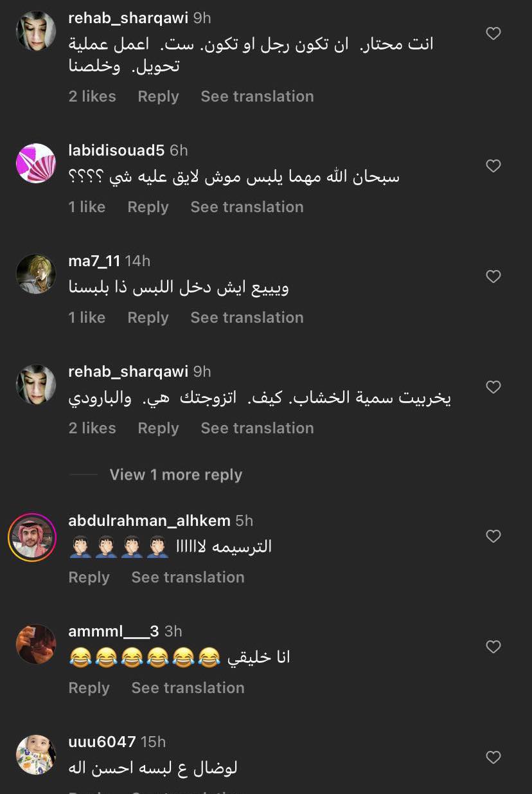Tap the heart next to ammml___3's comment

tap(493, 647)
